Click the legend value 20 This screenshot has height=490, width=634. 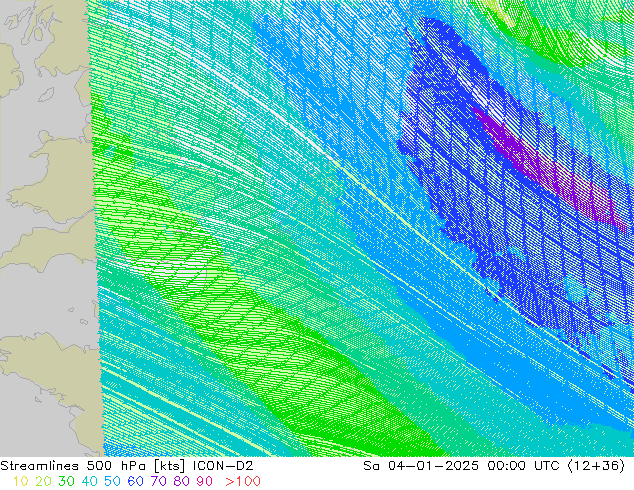pyautogui.click(x=43, y=482)
